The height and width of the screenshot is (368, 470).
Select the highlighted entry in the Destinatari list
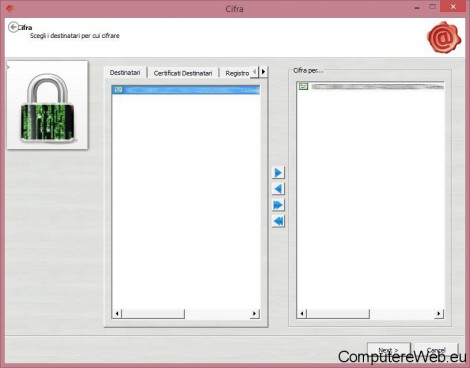tap(186, 90)
